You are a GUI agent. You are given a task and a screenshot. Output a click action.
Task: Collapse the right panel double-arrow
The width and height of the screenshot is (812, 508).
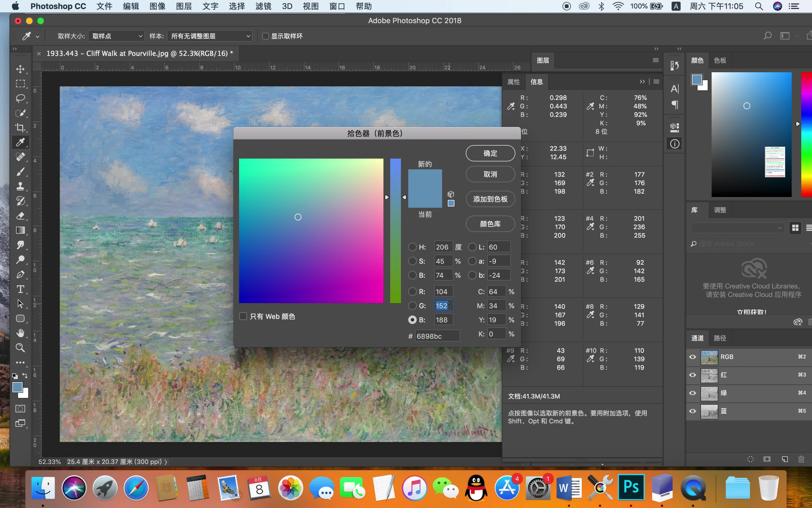(656, 49)
